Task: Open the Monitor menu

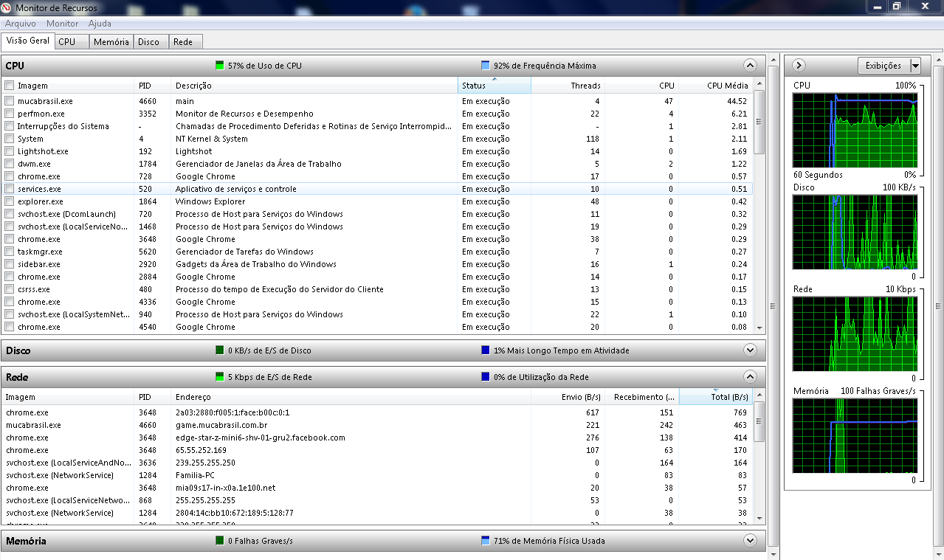Action: (62, 24)
